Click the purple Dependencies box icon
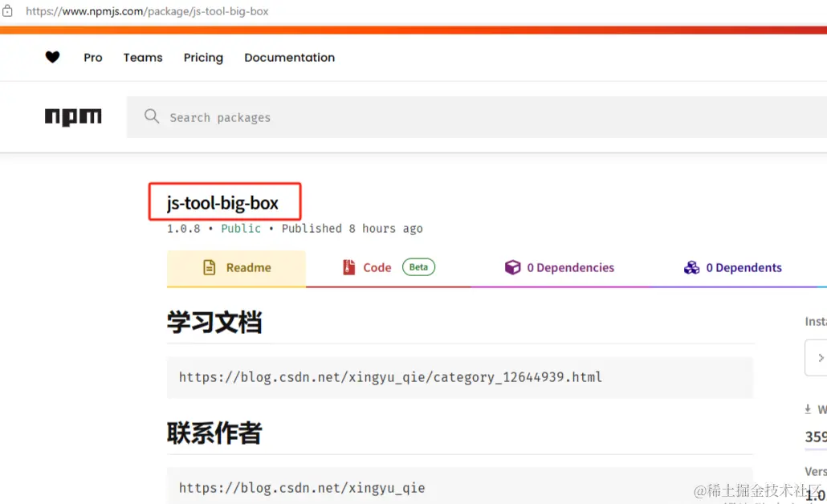 tap(512, 267)
